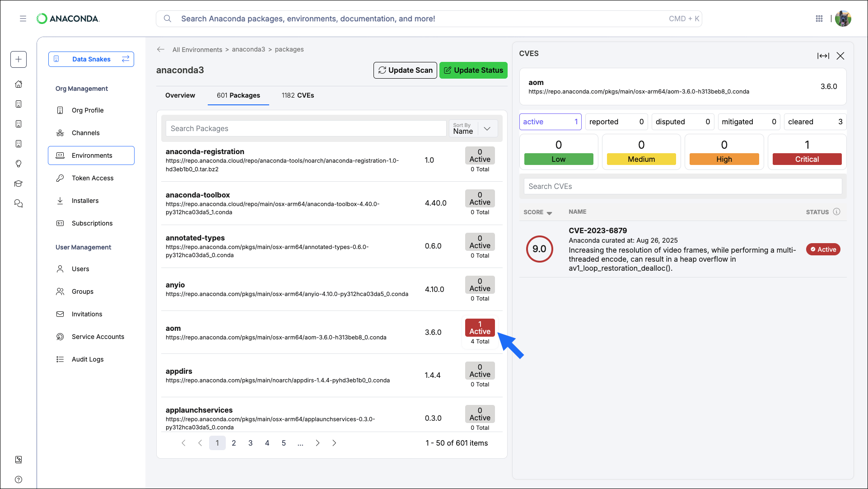Click the lightbulb icon in left rail

(19, 164)
